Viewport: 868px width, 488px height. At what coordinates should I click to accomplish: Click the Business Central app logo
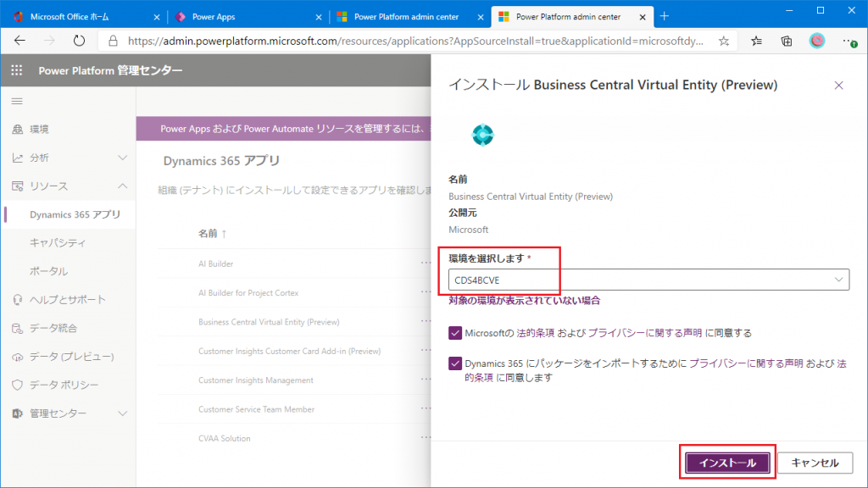click(x=482, y=135)
